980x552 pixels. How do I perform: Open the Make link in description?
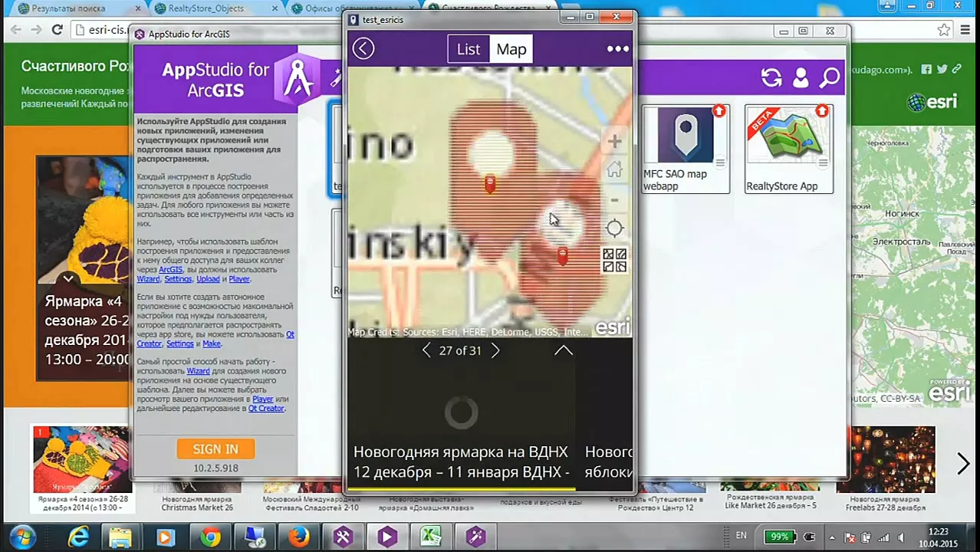pos(212,344)
